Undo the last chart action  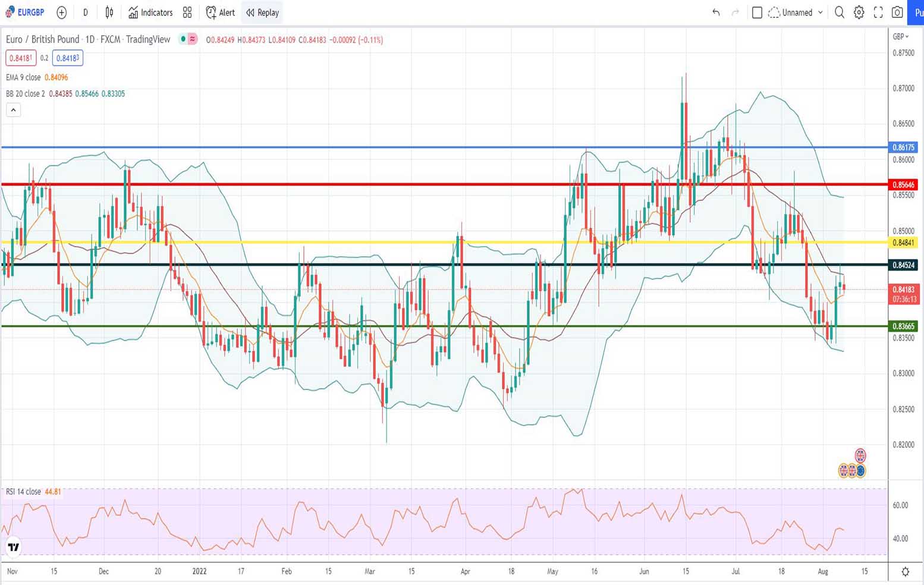(716, 12)
